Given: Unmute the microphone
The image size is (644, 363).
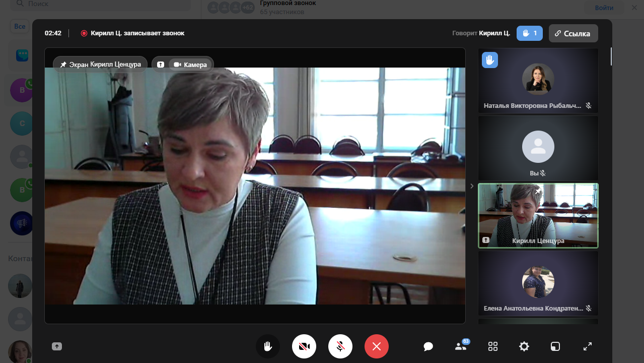Looking at the screenshot, I should (340, 346).
